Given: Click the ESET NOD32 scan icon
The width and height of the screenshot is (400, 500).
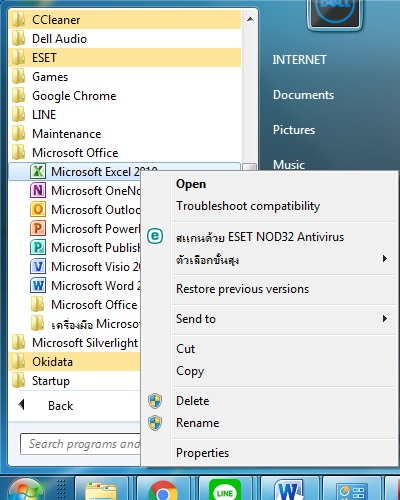Looking at the screenshot, I should point(155,236).
